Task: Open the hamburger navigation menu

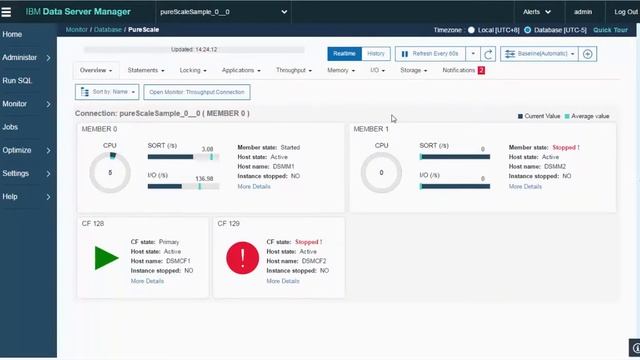Action: click(6, 12)
